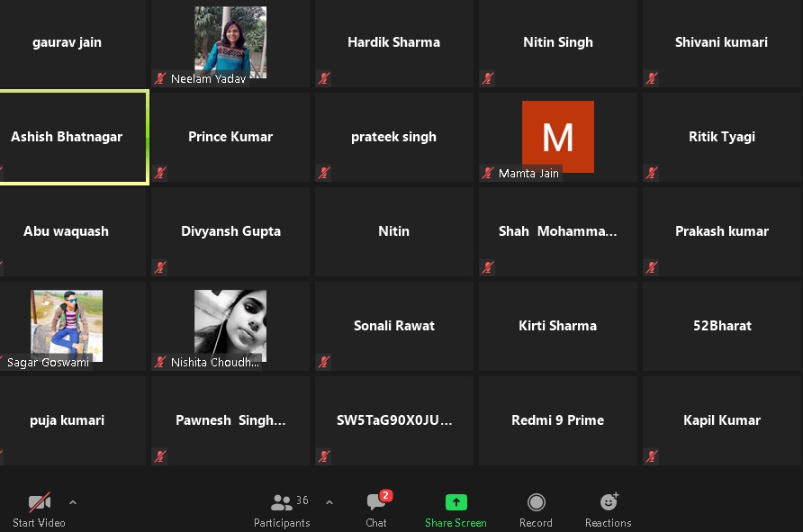Click the Shah Mohamma... name
803x532 pixels.
[x=558, y=231]
